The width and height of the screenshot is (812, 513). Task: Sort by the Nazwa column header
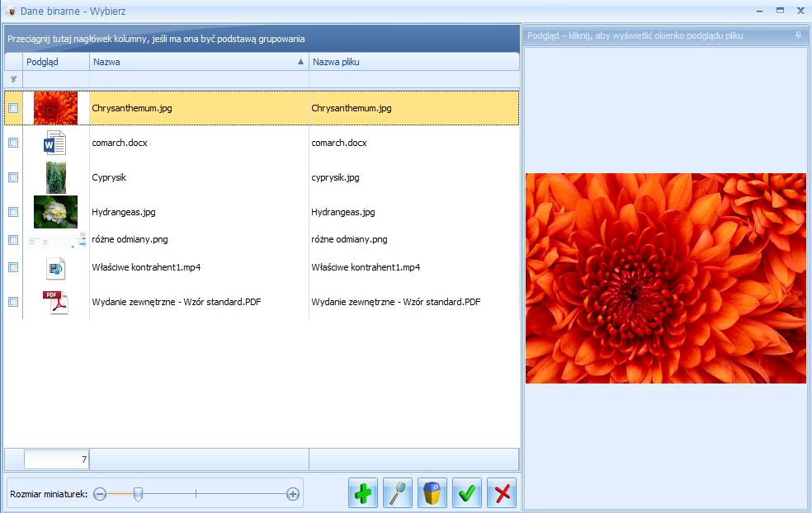[x=199, y=62]
